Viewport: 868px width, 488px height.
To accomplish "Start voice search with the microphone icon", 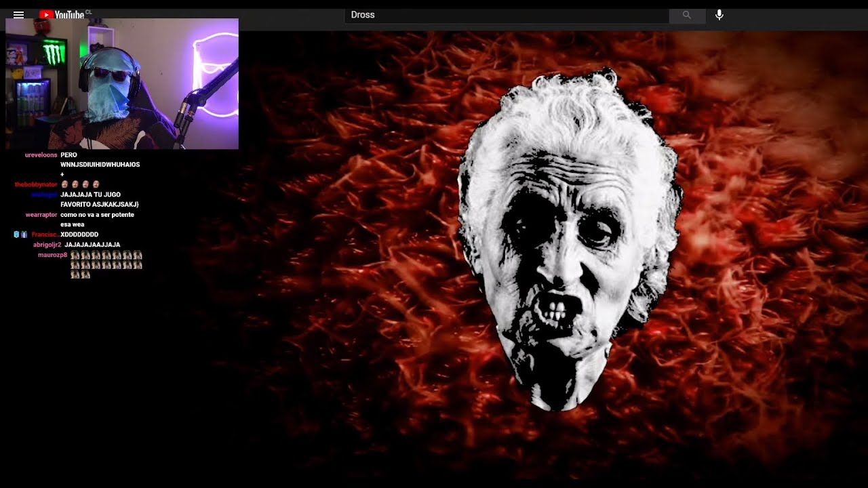I will click(719, 15).
